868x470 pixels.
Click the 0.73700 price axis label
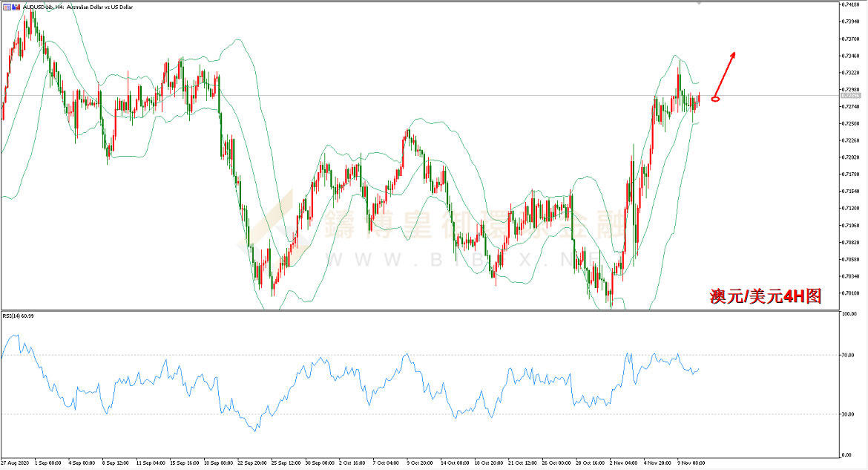click(851, 39)
